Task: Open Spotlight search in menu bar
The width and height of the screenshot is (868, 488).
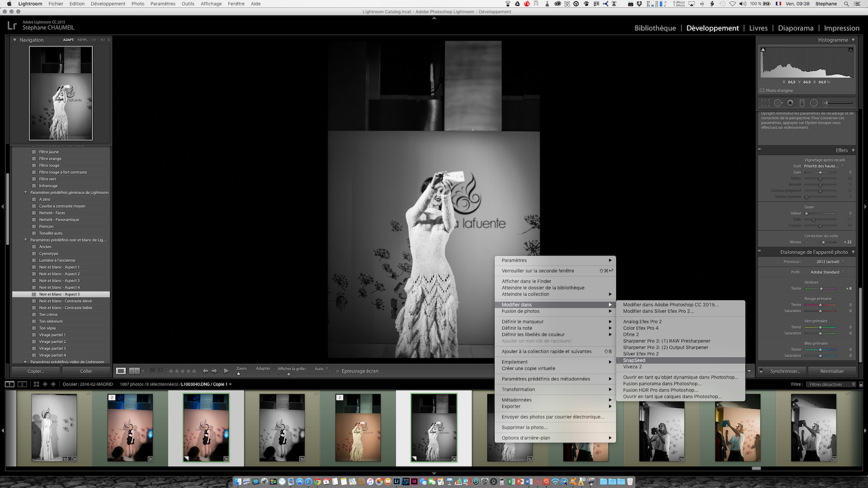Action: click(846, 3)
